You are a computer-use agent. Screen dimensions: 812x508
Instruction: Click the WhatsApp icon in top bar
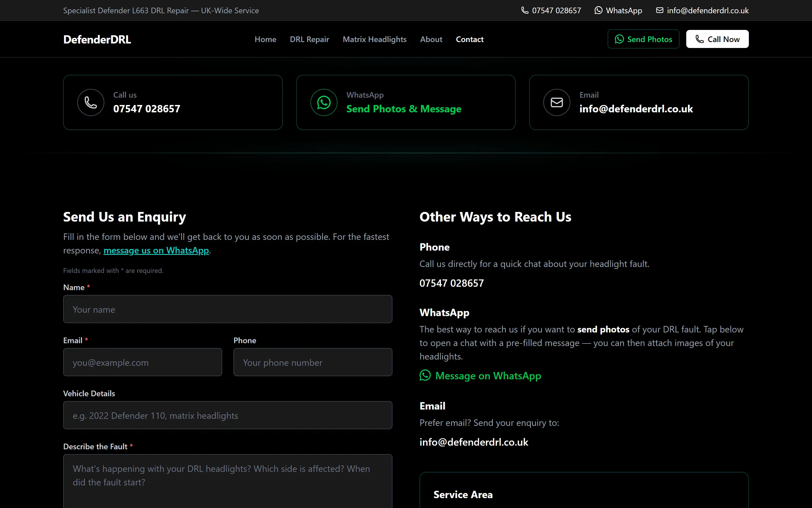tap(598, 10)
